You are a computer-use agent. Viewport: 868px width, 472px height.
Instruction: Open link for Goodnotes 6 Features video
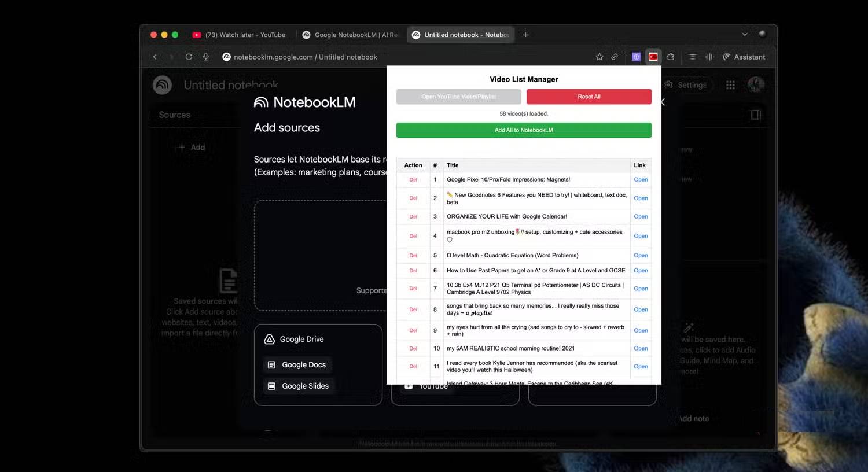(x=641, y=198)
